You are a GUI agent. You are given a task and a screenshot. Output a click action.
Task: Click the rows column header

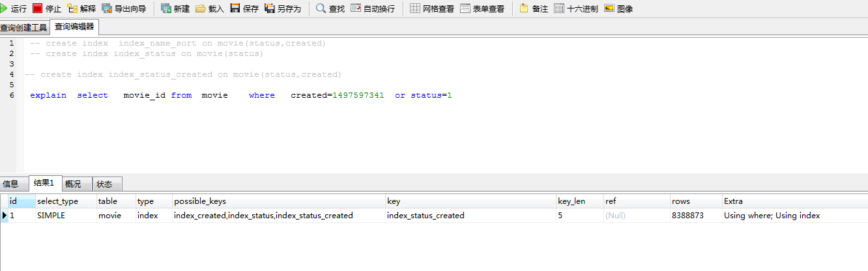(696, 201)
